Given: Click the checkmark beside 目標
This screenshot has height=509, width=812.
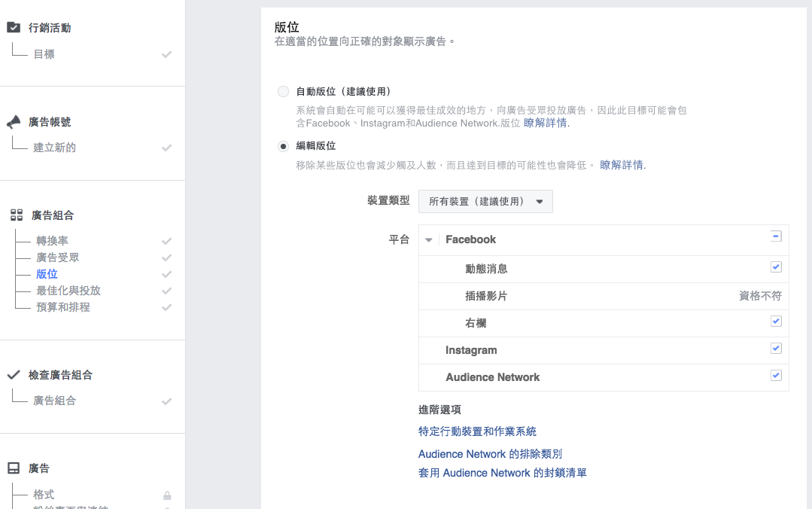Looking at the screenshot, I should click(166, 54).
